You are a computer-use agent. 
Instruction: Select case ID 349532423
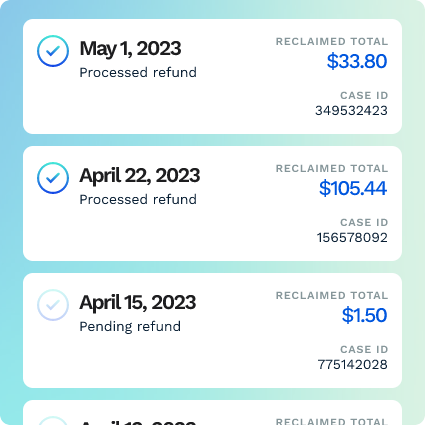click(x=351, y=111)
